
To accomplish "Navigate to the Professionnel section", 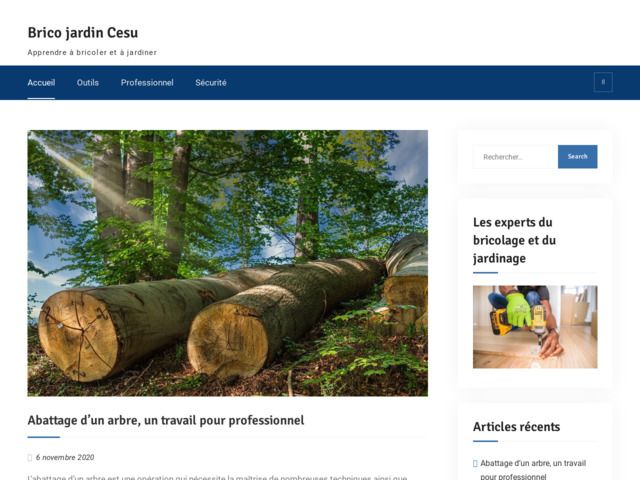I will pyautogui.click(x=147, y=82).
